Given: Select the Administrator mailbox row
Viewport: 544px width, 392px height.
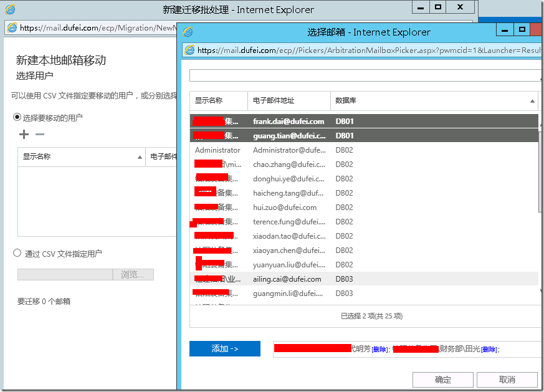Looking at the screenshot, I should pos(364,150).
